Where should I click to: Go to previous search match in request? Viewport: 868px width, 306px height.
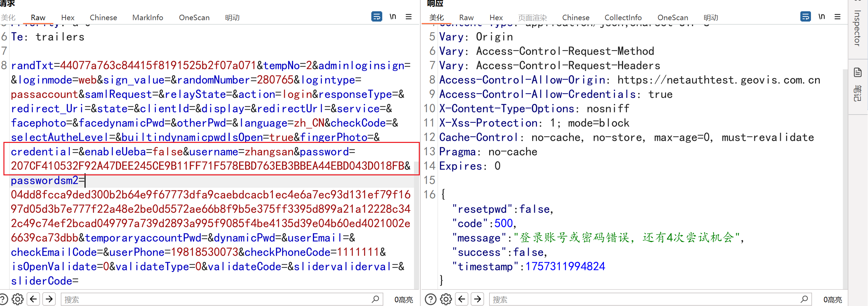pyautogui.click(x=33, y=299)
